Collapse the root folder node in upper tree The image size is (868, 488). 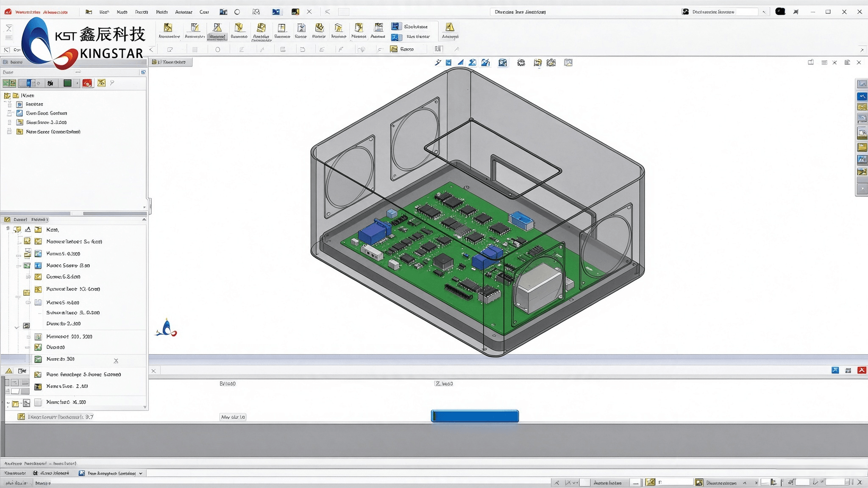click(7, 96)
